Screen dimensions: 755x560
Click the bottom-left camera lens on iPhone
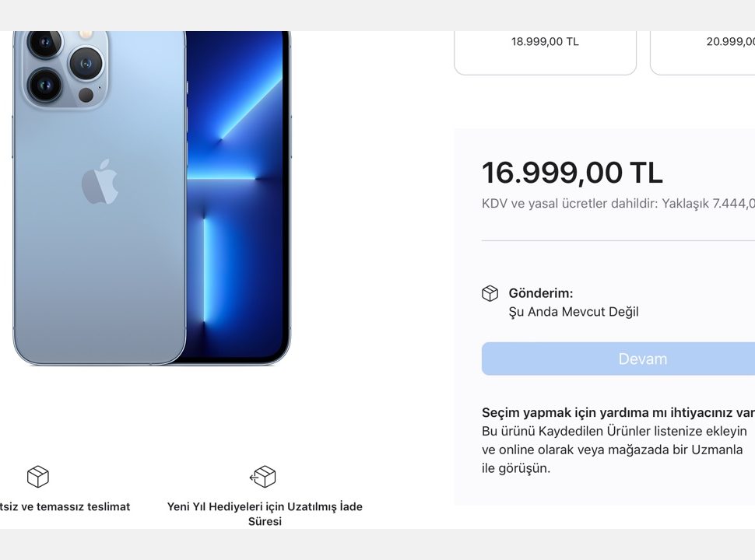(45, 85)
